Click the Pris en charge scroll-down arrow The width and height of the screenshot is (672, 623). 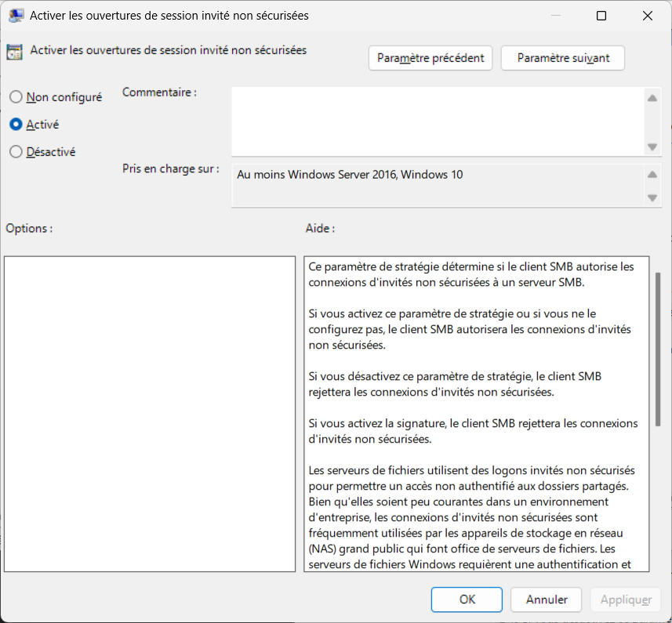click(x=652, y=197)
